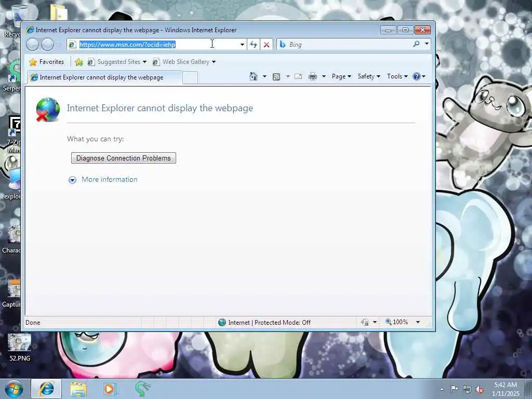The image size is (532, 399).
Task: Click the Refresh page icon
Action: pyautogui.click(x=254, y=45)
